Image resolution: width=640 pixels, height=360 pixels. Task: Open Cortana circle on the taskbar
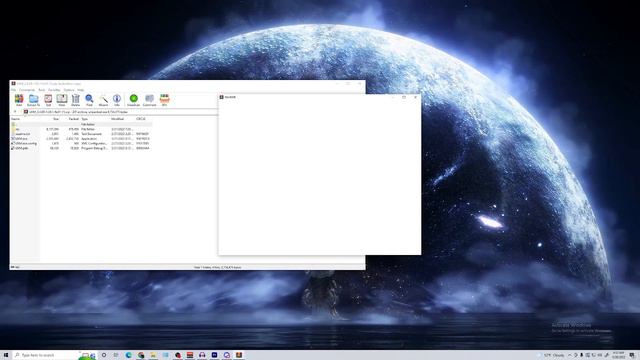[104, 355]
